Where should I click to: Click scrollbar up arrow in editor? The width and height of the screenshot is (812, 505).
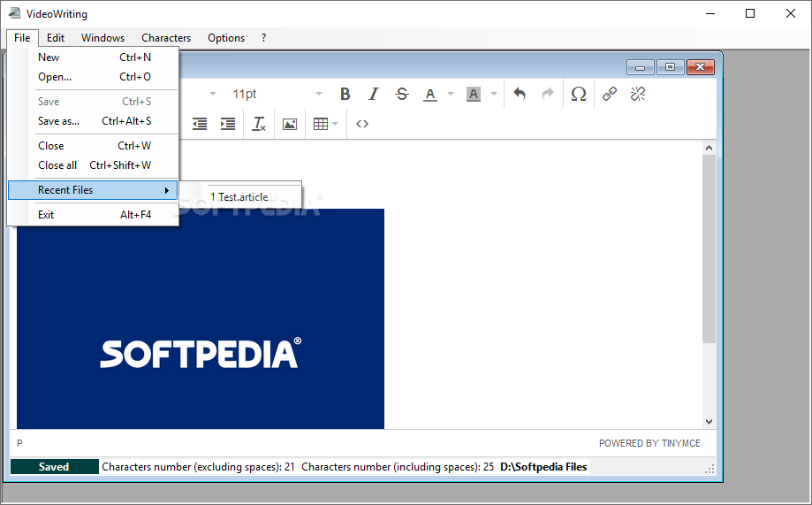(709, 148)
